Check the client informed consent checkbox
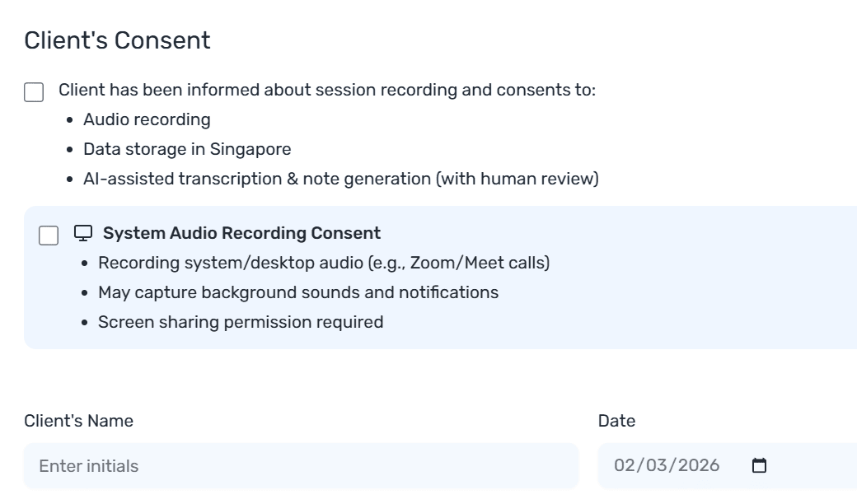Screen dimensions: 857x504 pyautogui.click(x=34, y=91)
